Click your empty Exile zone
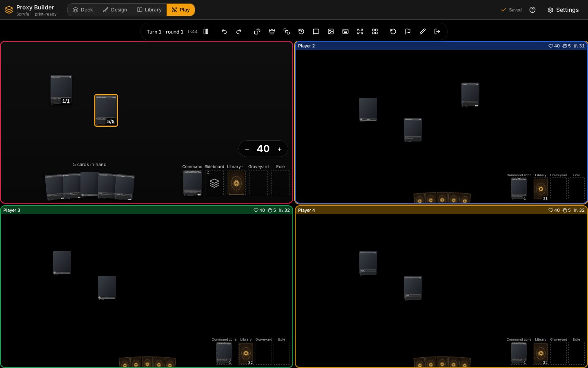 click(281, 183)
